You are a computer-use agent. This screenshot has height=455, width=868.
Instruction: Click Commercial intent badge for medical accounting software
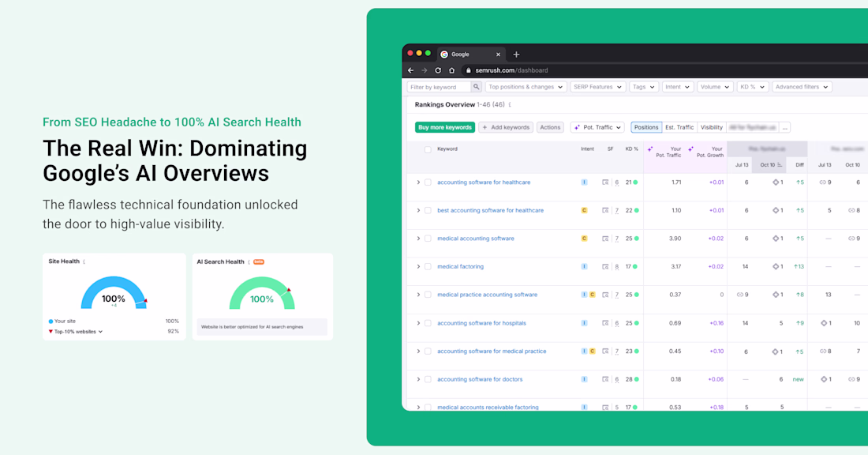[584, 239]
